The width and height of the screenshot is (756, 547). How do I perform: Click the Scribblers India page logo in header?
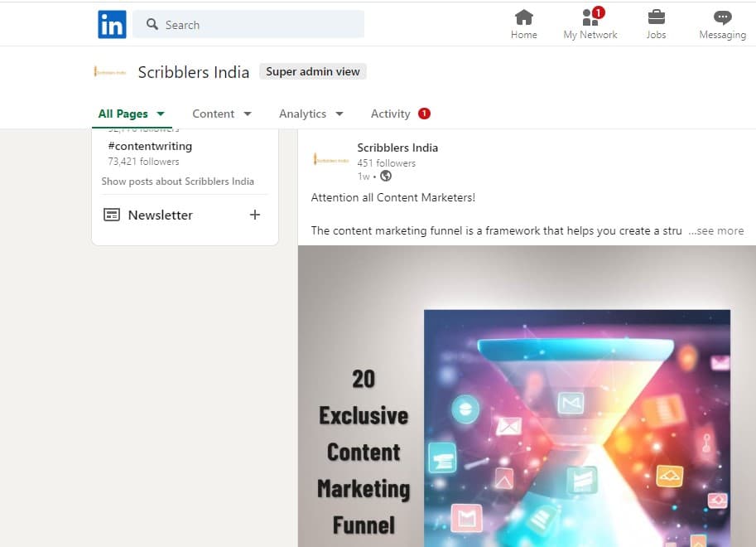[110, 72]
